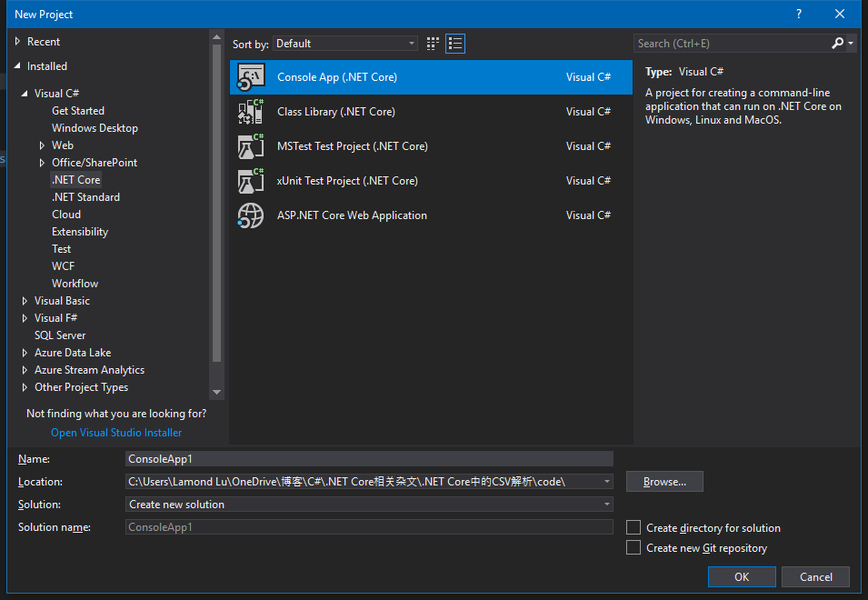
Task: Open the help question mark
Action: click(799, 14)
